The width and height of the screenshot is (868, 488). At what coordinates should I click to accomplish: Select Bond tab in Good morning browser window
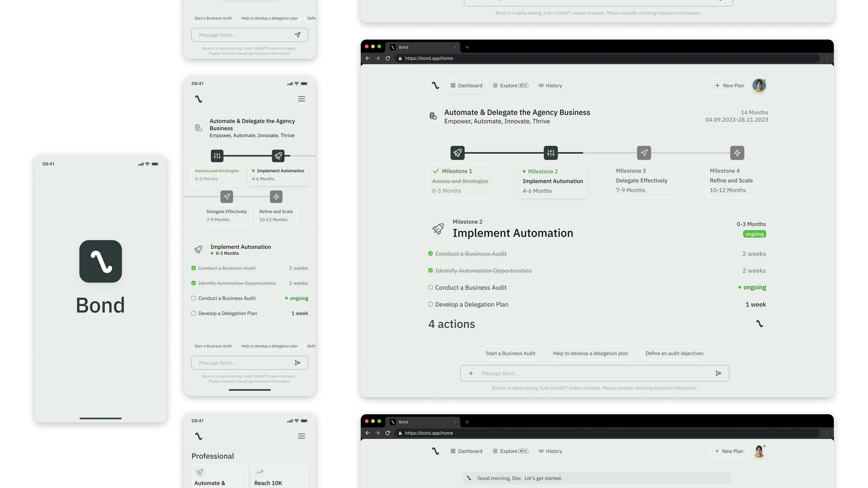pyautogui.click(x=423, y=422)
